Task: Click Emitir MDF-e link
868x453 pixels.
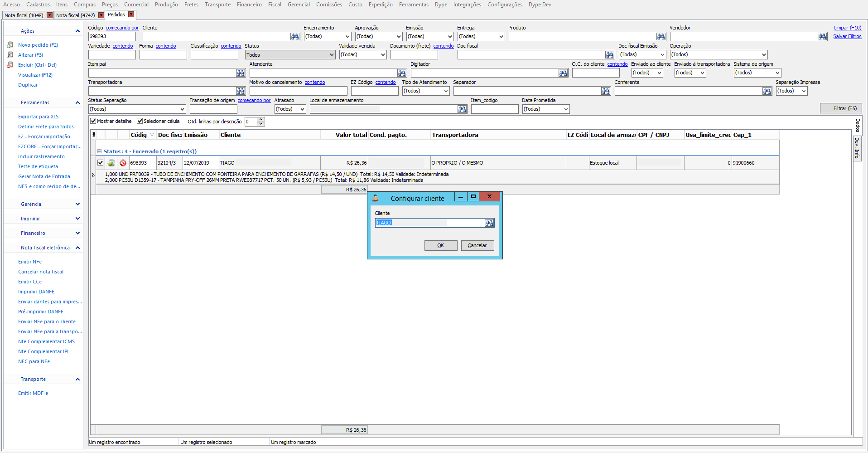Action: (x=33, y=393)
